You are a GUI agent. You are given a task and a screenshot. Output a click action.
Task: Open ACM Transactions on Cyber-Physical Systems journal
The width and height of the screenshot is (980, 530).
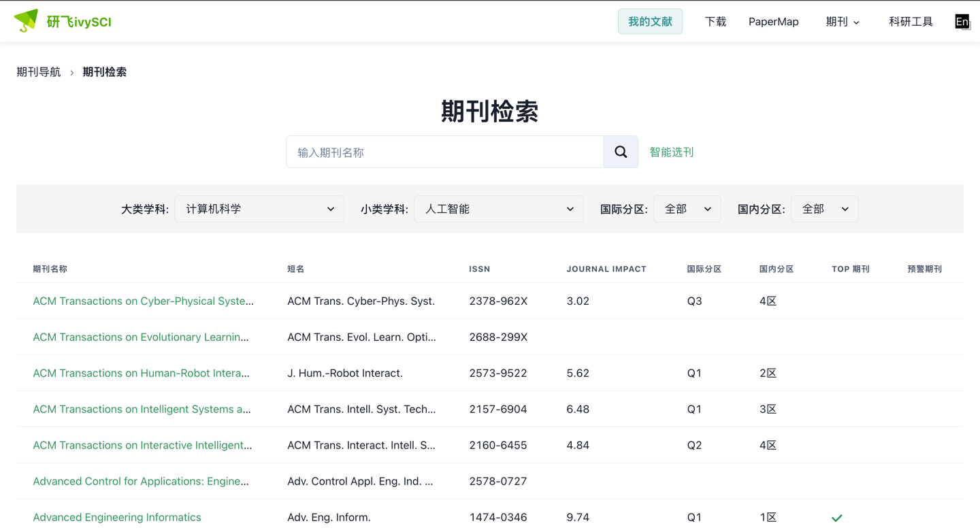(x=143, y=301)
